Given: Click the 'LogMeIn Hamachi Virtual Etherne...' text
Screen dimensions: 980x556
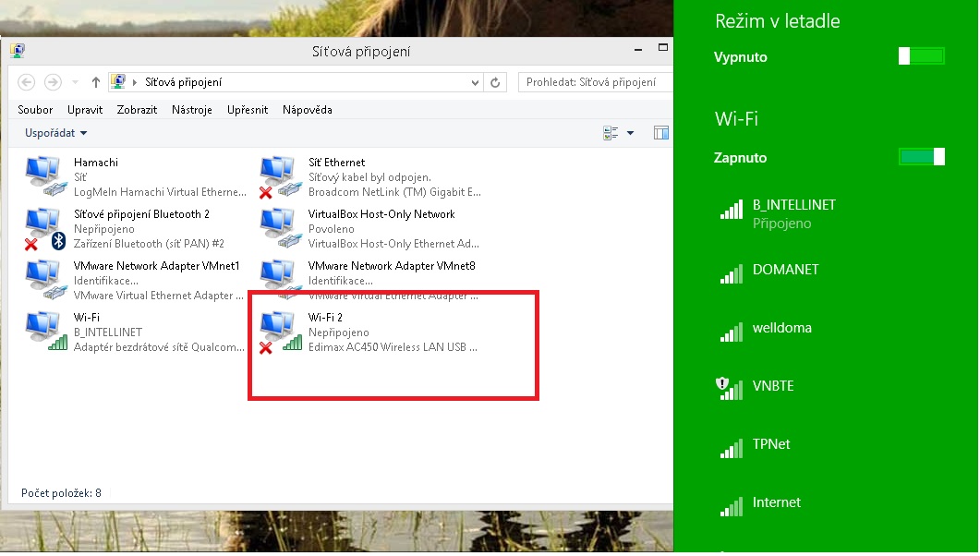Looking at the screenshot, I should pyautogui.click(x=160, y=192).
